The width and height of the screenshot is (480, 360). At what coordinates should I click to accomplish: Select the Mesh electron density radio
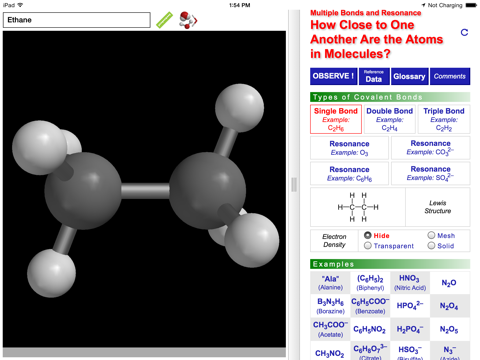431,235
